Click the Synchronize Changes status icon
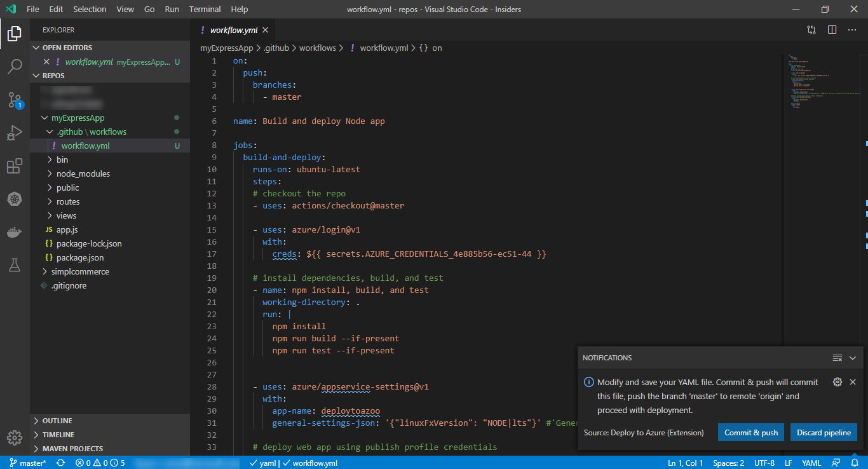868x469 pixels. [60, 463]
